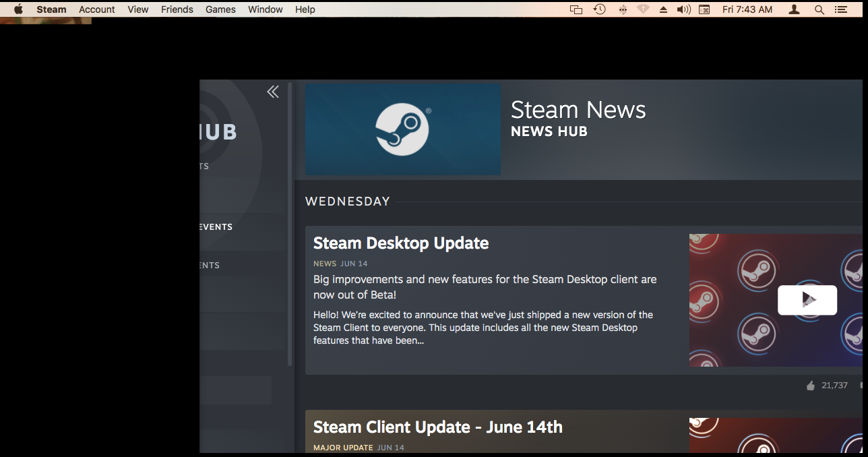Open the Friends menu
This screenshot has width=868, height=457.
[177, 9]
